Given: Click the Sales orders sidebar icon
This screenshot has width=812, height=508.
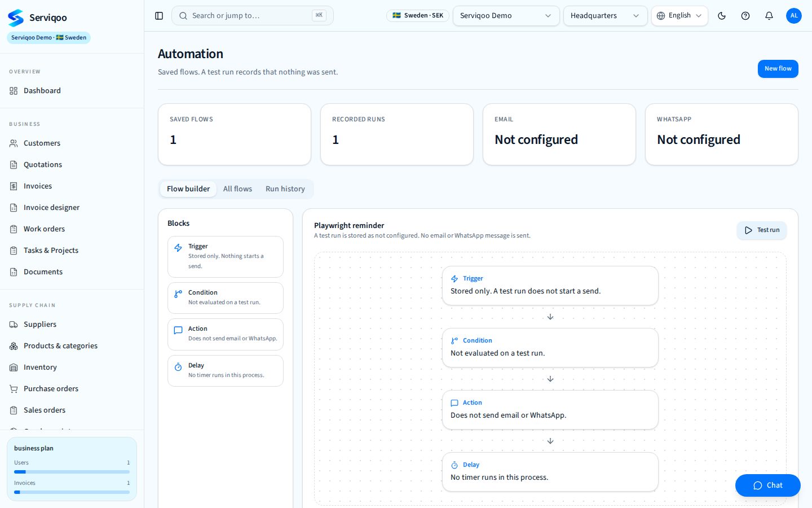Looking at the screenshot, I should (14, 410).
